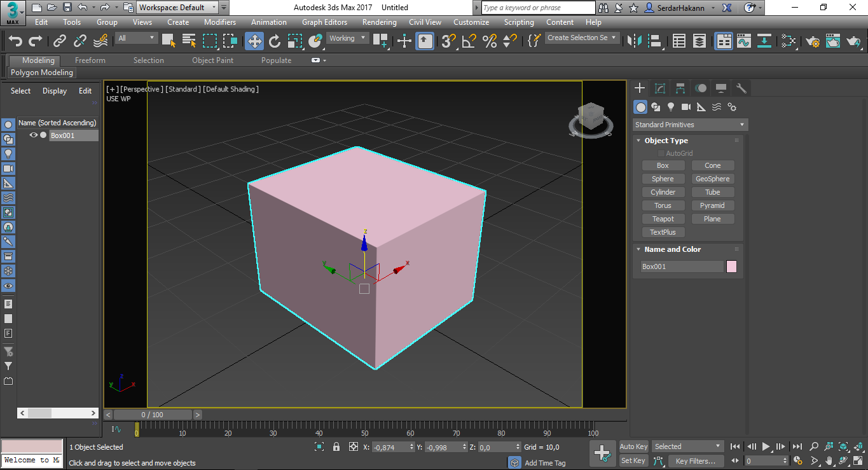868x470 pixels.
Task: Toggle Set Key mode
Action: point(633,460)
